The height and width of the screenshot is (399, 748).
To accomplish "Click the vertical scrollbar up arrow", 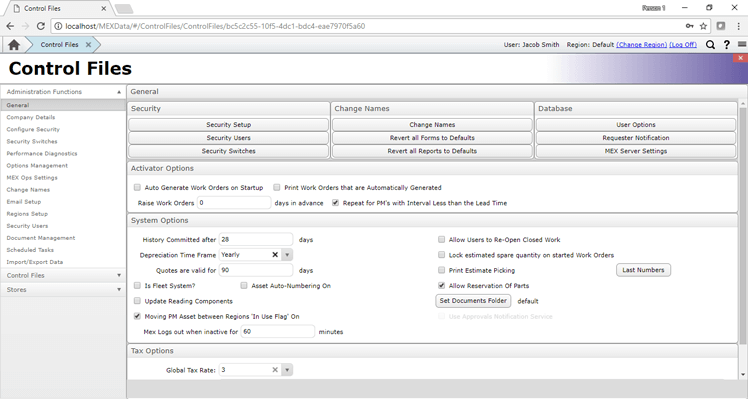I will tap(743, 104).
